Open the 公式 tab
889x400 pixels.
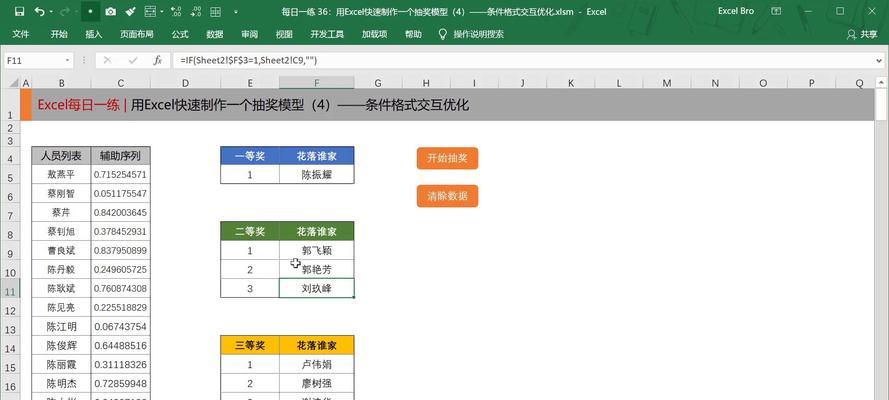tap(180, 34)
